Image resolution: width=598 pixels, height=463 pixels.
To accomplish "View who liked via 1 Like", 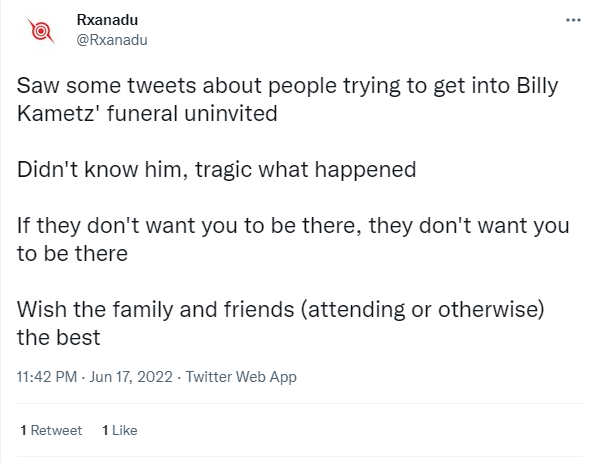I will [120, 430].
